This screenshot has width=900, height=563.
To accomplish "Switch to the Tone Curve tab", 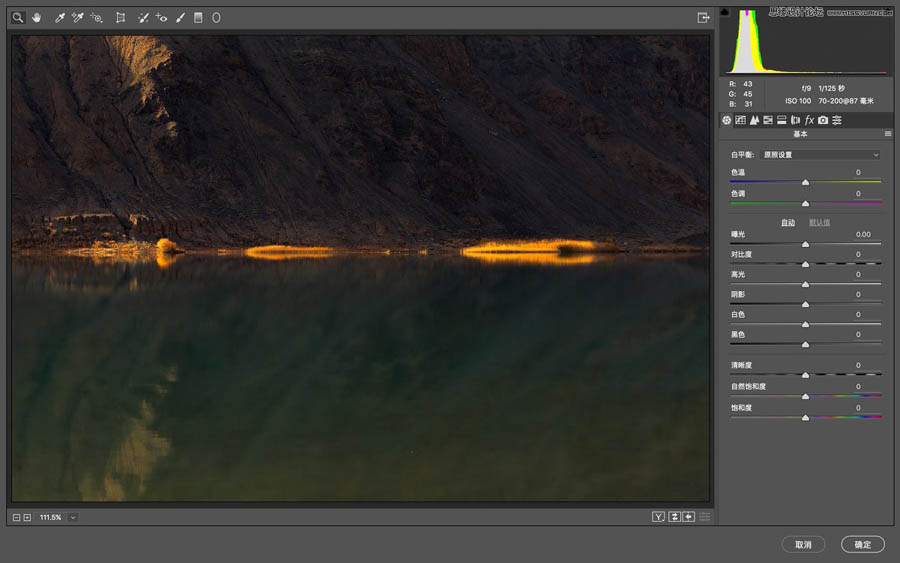I will coord(740,120).
